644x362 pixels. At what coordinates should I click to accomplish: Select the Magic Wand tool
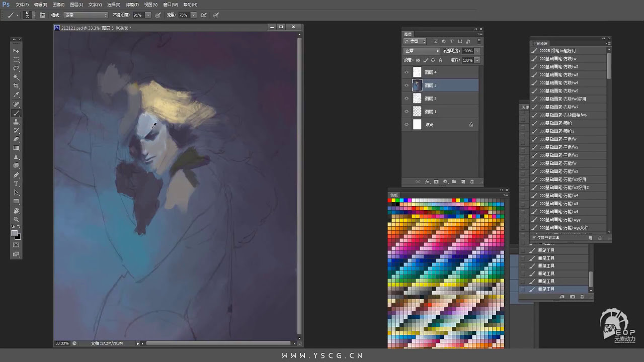point(16,77)
